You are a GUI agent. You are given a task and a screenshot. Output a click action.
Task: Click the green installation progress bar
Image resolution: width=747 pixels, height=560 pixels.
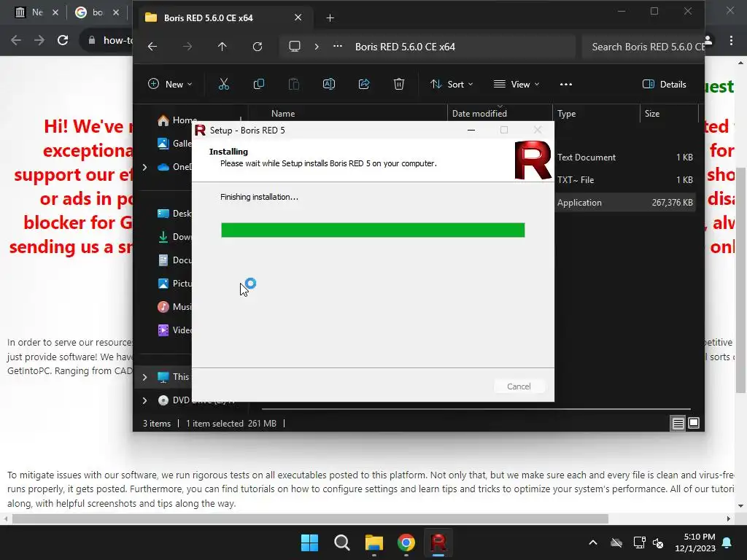[x=373, y=230]
